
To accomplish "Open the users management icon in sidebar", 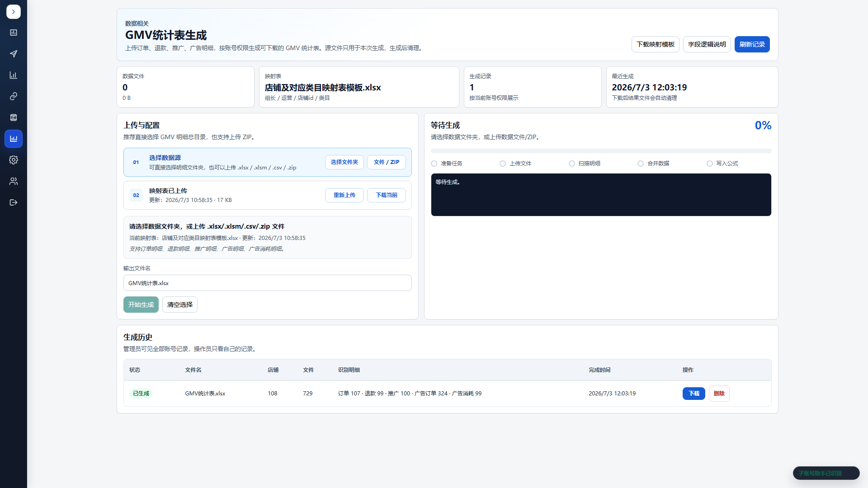I will pos(14,181).
